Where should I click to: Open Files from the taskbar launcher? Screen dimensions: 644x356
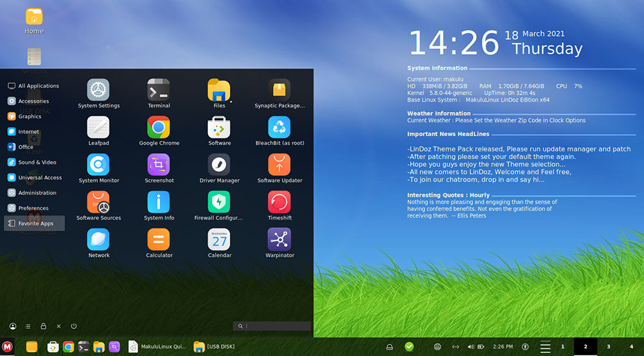tap(99, 347)
